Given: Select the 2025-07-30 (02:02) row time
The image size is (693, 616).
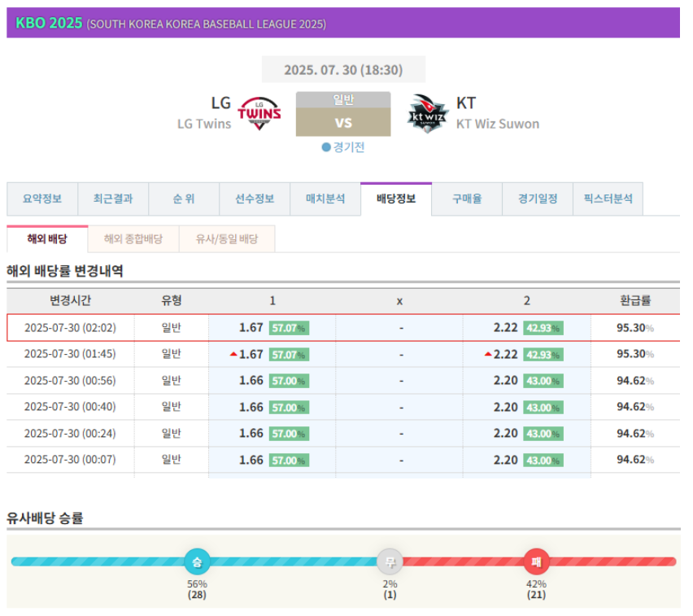Looking at the screenshot, I should tap(70, 328).
